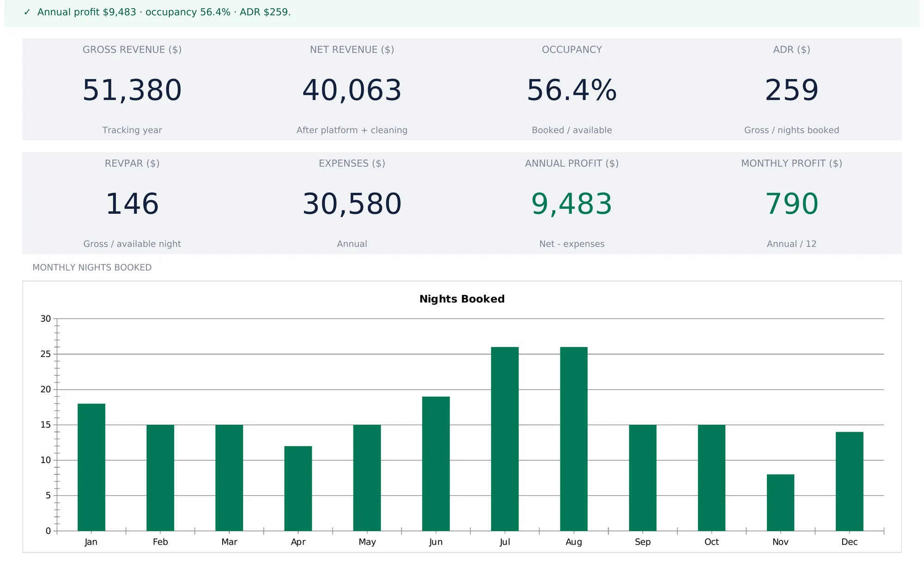The image size is (924, 561).
Task: Click the MONTHLY PROFIT ($) heading
Action: pos(792,163)
